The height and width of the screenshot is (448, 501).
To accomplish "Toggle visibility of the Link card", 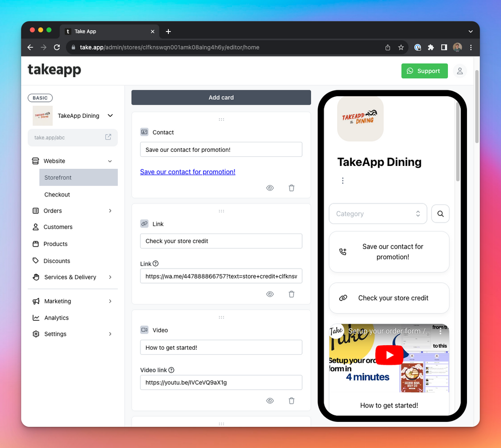I will click(x=270, y=294).
